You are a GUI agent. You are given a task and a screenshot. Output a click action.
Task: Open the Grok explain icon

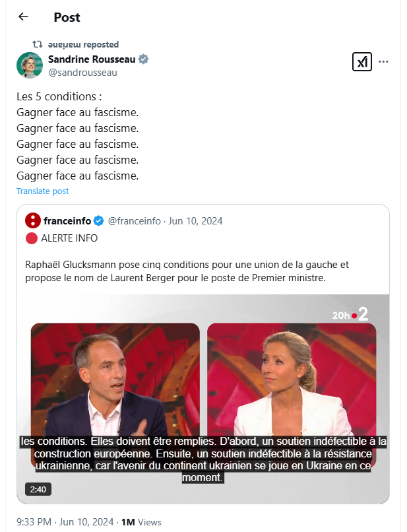[x=361, y=62]
